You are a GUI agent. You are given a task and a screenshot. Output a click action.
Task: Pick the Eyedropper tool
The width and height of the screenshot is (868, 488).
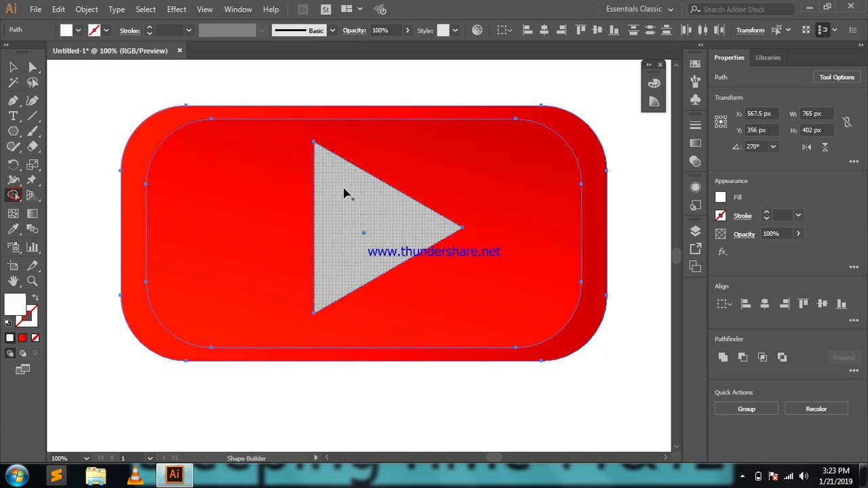(13, 230)
